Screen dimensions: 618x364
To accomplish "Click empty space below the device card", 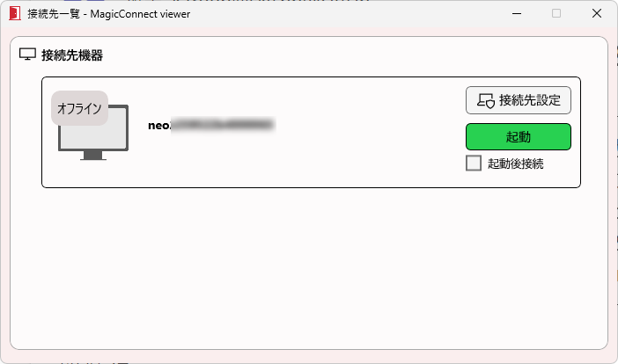I will (x=309, y=267).
